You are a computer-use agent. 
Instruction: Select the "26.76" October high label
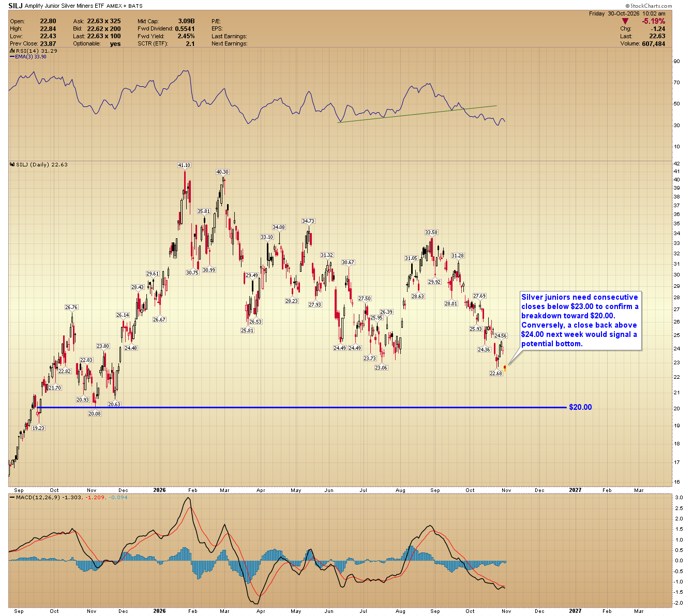(x=71, y=307)
